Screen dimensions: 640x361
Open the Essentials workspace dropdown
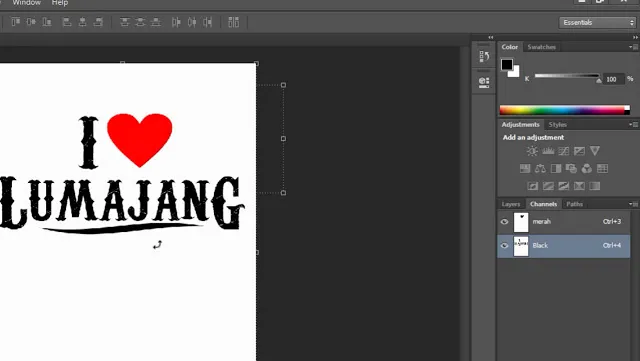coord(597,22)
